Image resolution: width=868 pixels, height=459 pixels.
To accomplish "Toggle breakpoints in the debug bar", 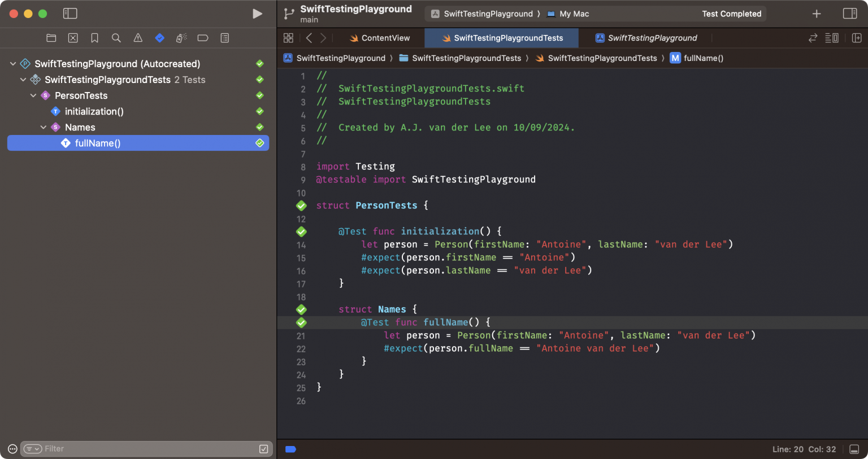I will click(290, 449).
